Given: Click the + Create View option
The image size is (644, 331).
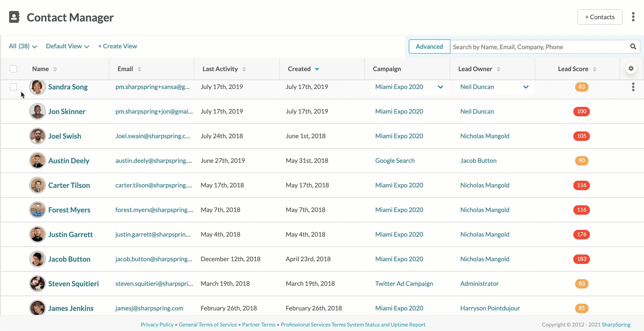Looking at the screenshot, I should click(118, 47).
